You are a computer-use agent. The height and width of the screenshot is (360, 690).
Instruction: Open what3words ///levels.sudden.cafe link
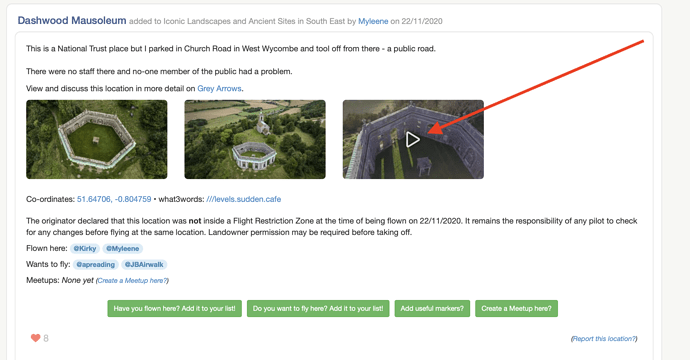[x=243, y=199]
